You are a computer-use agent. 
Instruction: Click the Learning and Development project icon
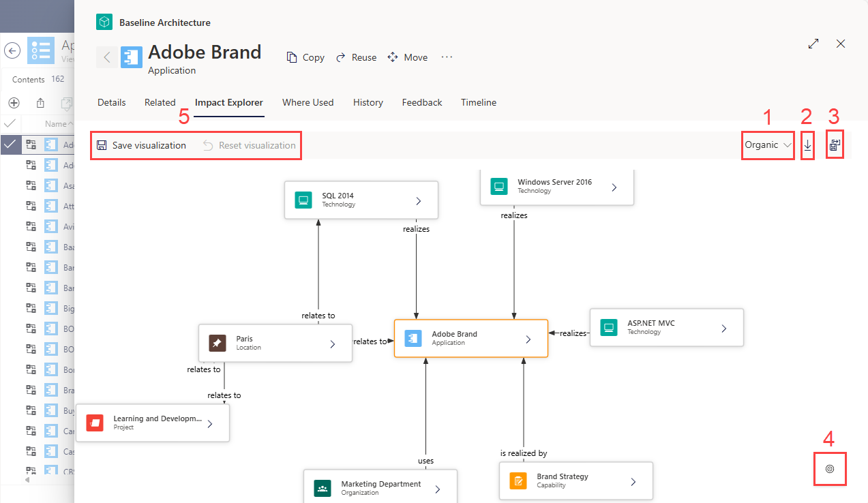point(95,423)
